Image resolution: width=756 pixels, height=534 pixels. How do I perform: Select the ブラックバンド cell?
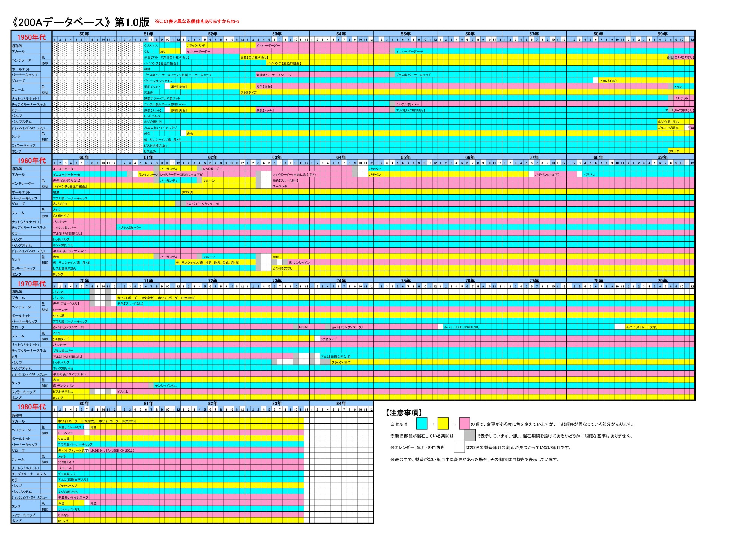point(196,45)
